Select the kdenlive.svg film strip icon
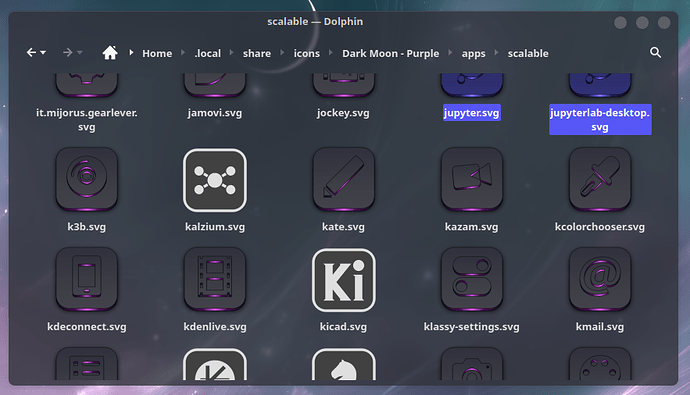 point(215,279)
